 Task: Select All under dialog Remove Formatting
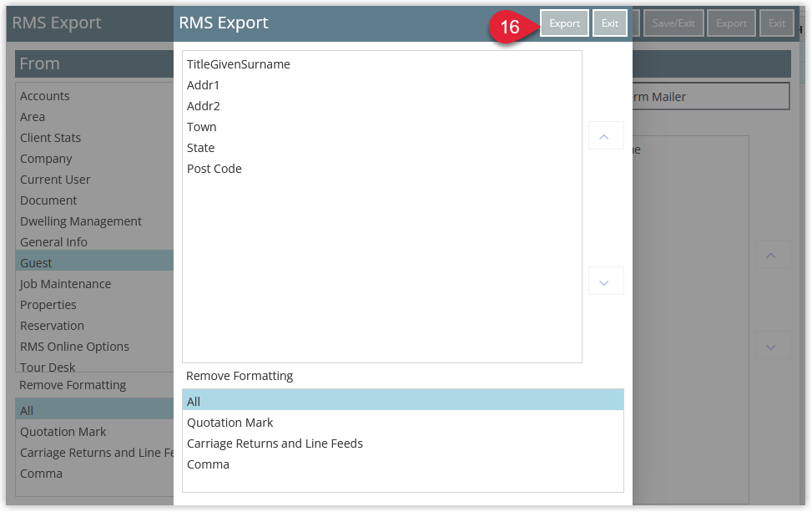coord(403,400)
